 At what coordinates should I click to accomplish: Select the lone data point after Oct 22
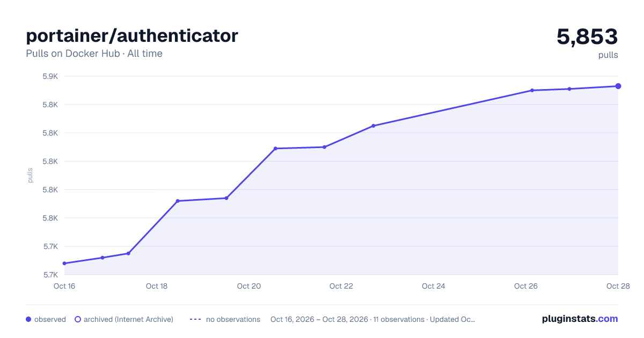point(374,126)
